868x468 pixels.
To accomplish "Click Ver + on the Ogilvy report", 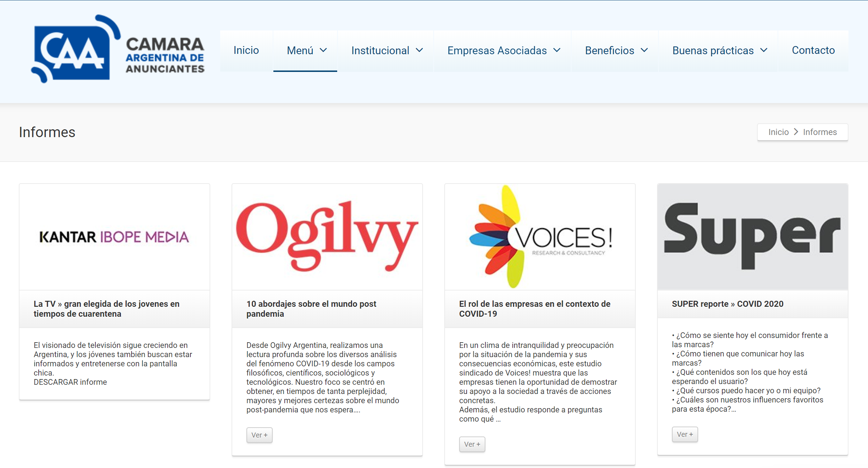I will coord(259,435).
